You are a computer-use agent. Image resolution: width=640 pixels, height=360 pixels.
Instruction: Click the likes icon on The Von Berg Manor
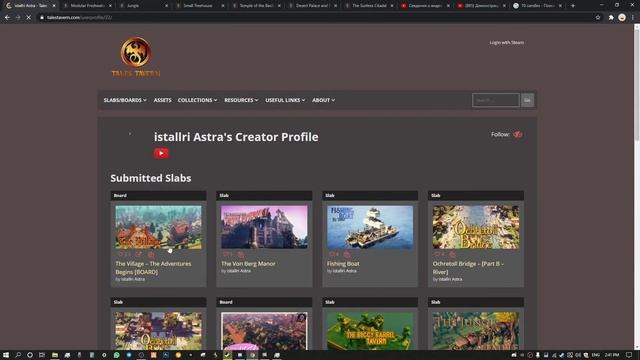226,254
